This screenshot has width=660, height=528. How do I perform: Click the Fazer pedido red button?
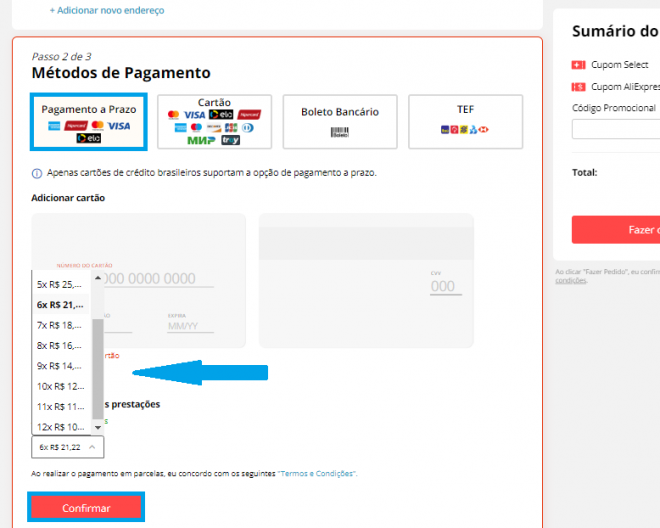[x=616, y=229]
